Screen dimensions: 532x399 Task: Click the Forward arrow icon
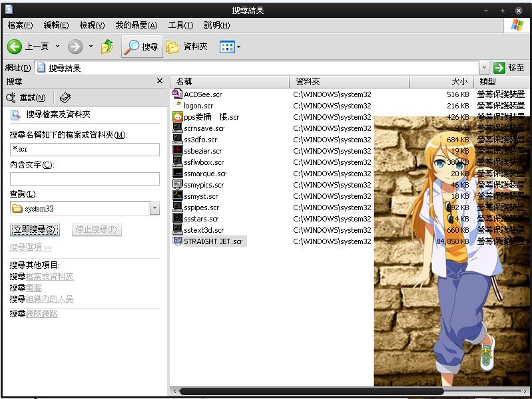pos(75,47)
